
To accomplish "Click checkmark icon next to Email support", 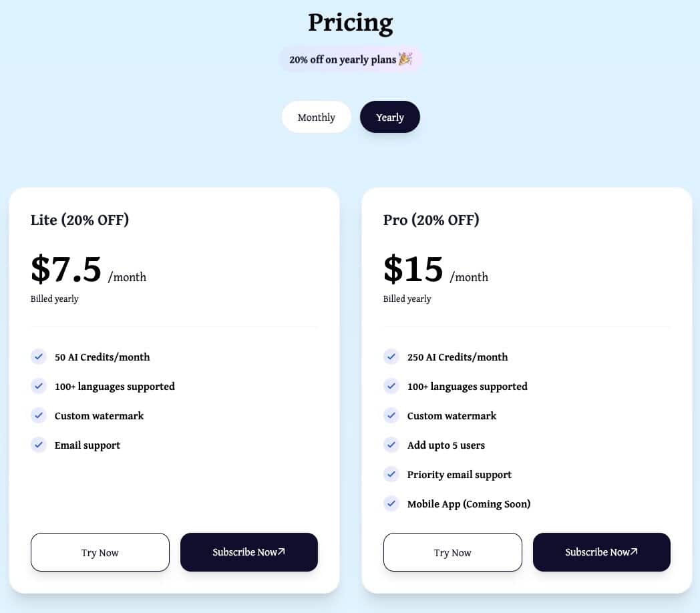I will click(39, 445).
